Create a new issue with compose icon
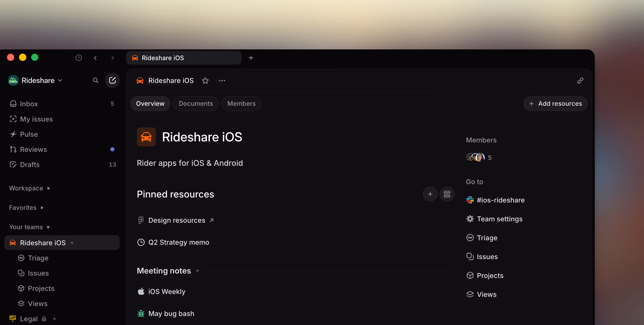The image size is (644, 325). point(112,80)
